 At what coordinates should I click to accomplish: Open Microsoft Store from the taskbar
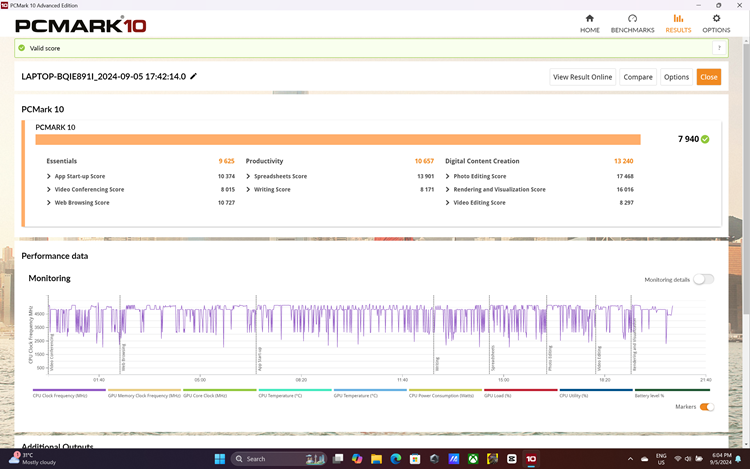415,459
